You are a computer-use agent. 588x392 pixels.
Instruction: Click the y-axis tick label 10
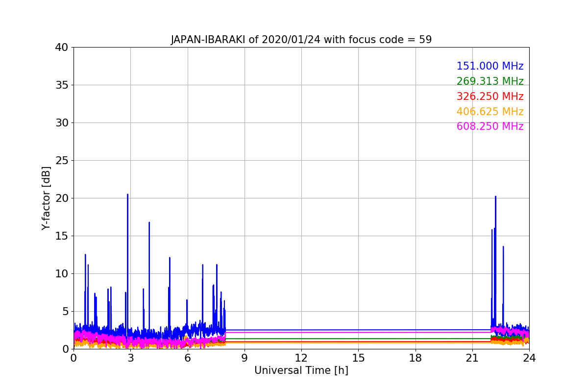click(x=61, y=274)
